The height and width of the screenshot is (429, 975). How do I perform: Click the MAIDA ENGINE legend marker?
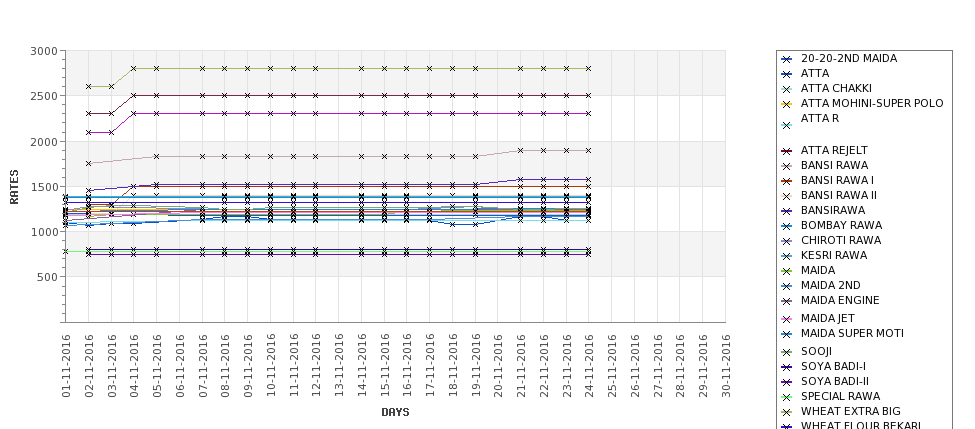[787, 301]
